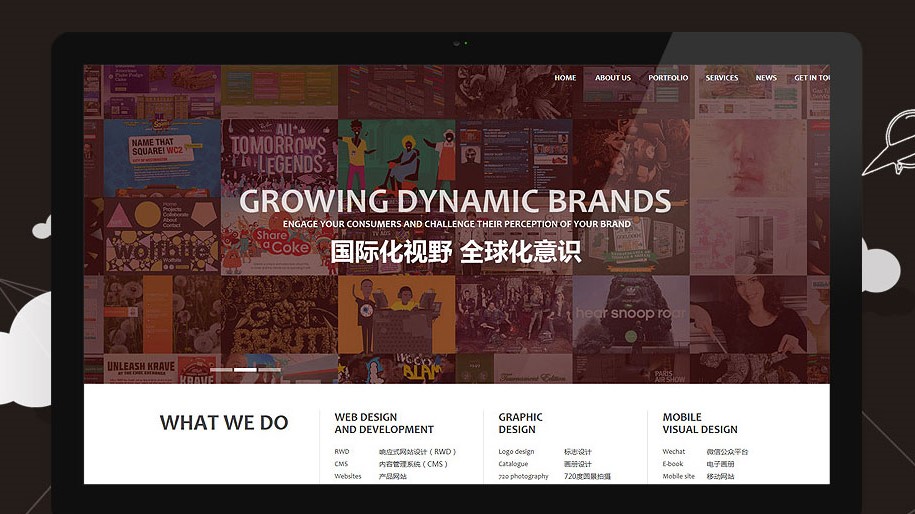Click the 720度 panorama Chinese text
Screen dimensions: 915x514
587,476
